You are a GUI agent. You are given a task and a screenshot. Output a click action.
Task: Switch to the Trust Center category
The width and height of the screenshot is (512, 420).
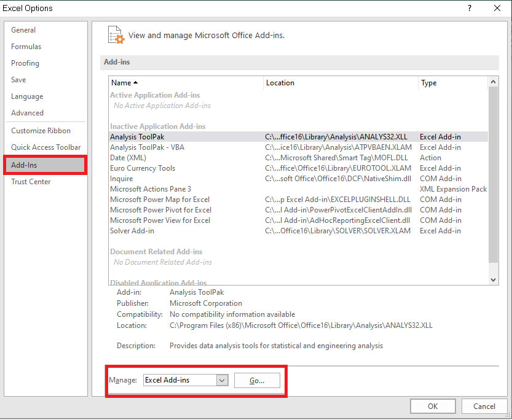[x=31, y=181]
